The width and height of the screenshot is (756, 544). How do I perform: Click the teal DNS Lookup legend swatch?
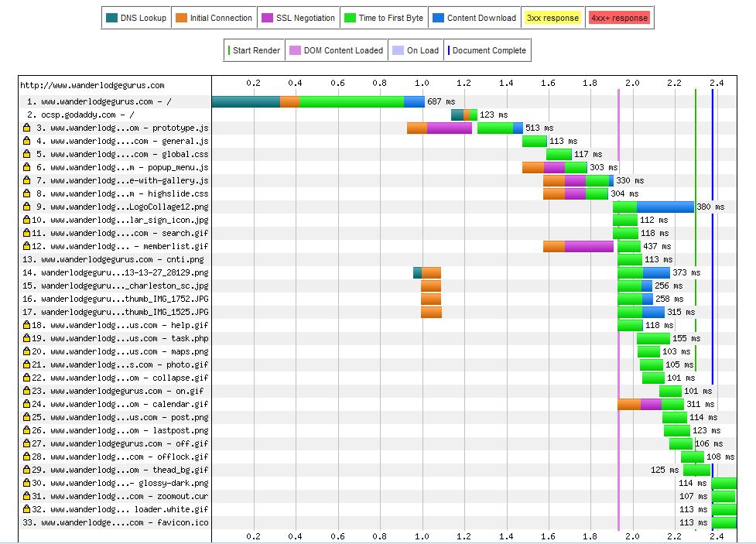tap(111, 18)
